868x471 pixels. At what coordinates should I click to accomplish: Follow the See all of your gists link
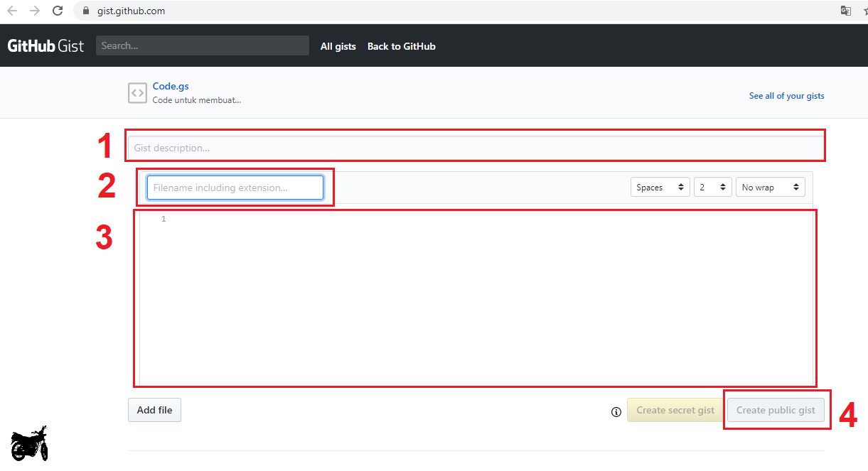(786, 96)
